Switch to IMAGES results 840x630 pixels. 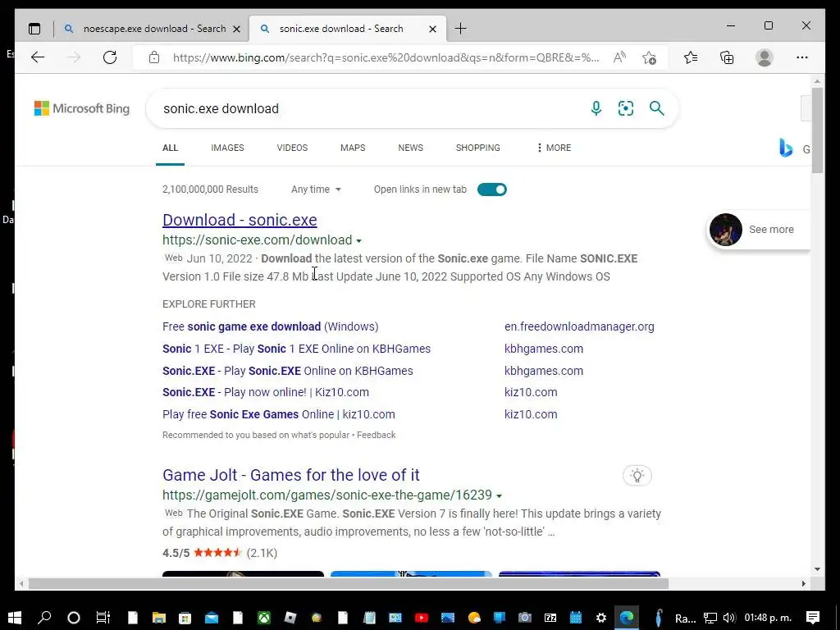[227, 148]
